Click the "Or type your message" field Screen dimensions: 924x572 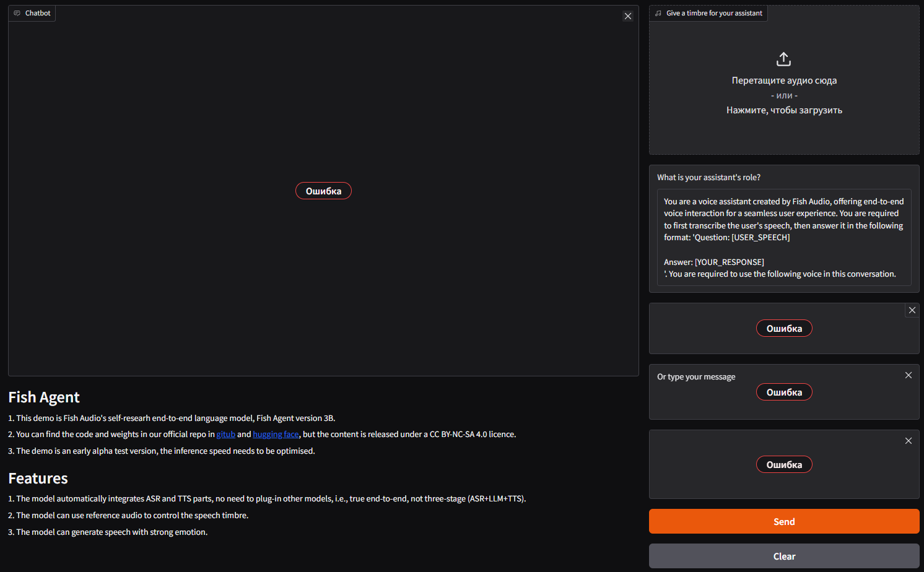(x=784, y=392)
